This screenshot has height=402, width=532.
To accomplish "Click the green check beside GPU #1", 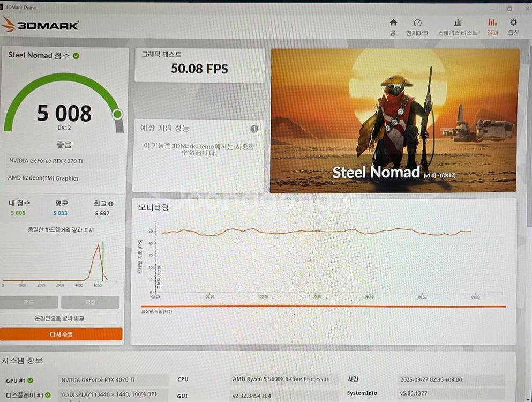I will 30,380.
